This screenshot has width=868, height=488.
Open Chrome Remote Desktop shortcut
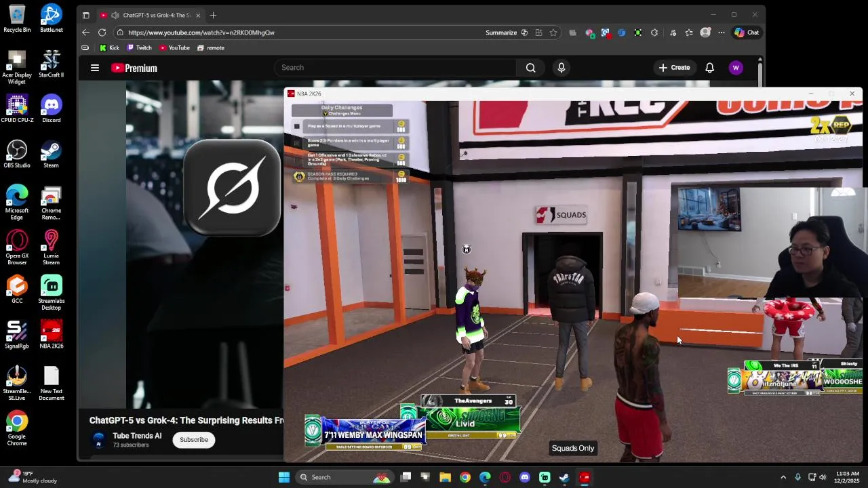51,202
